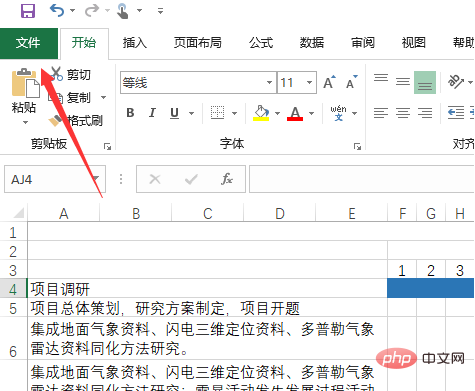Image resolution: width=475 pixels, height=391 pixels.
Task: Select column F header
Action: [402, 213]
